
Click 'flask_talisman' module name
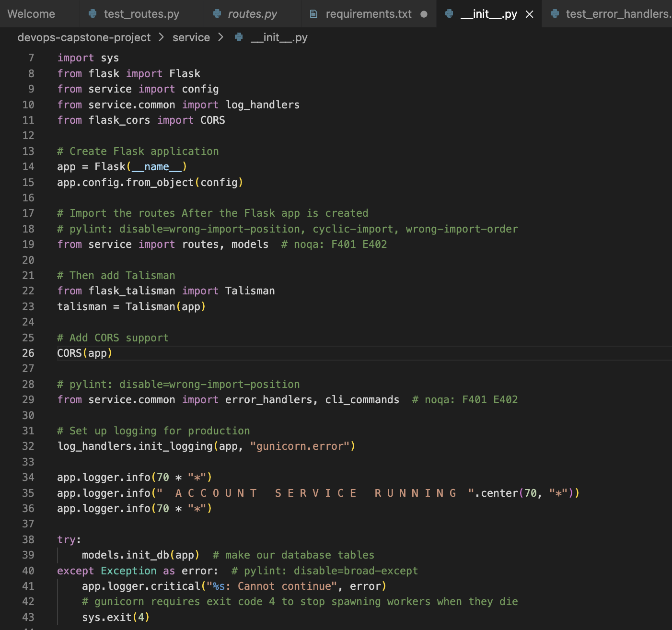coord(132,291)
